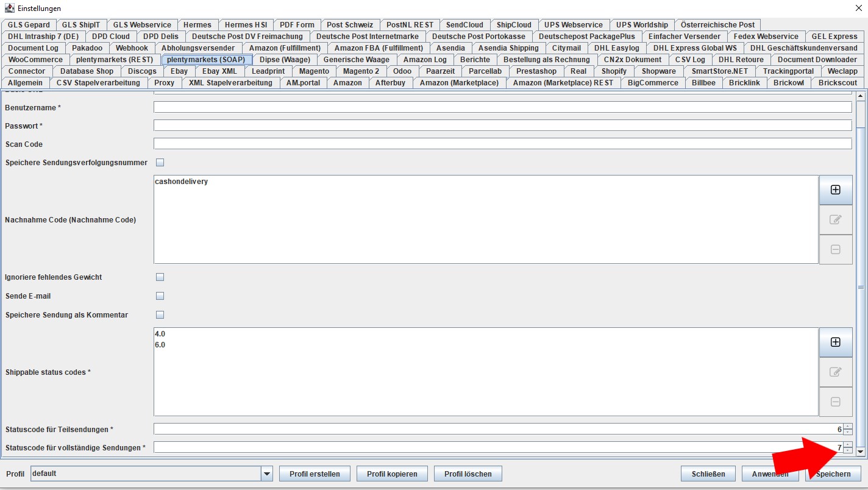
Task: Remove the selected Nachnahme Code entry
Action: pyautogui.click(x=836, y=249)
